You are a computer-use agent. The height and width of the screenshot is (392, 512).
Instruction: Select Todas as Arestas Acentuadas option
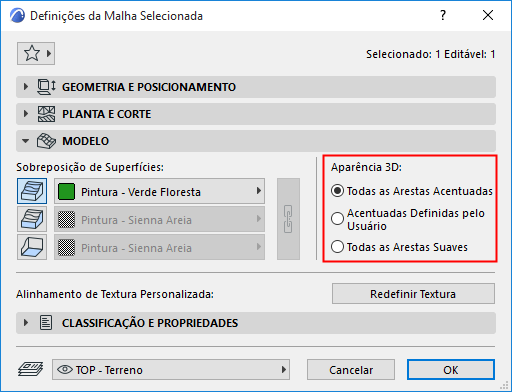[x=412, y=191]
